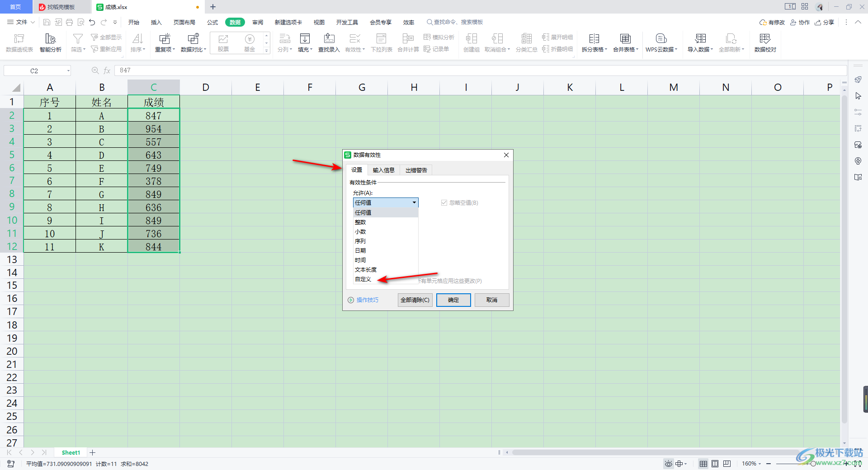Screen dimensions: 868x470
Task: Choose 日期 from the allow list
Action: (386, 250)
